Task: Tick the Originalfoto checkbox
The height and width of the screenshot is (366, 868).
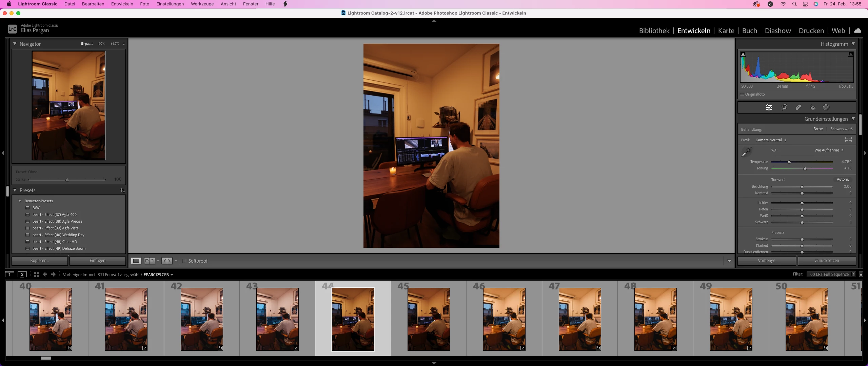Action: tap(742, 95)
